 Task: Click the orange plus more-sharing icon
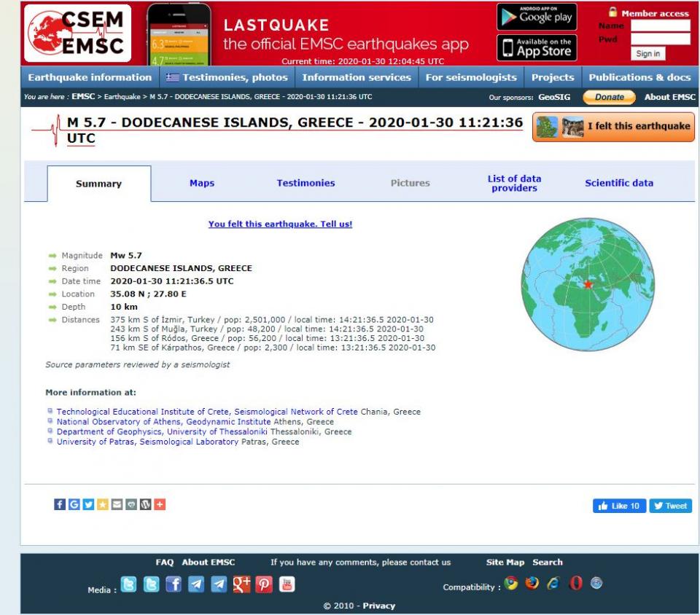pyautogui.click(x=159, y=505)
